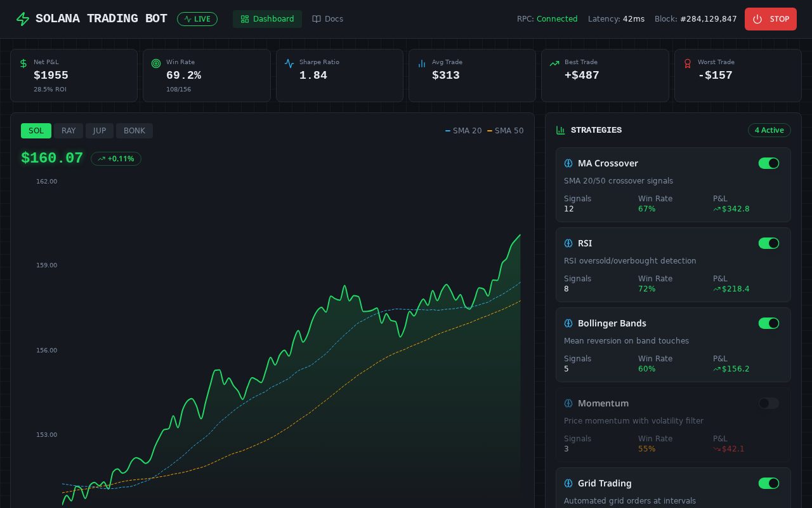Click the power icon in STOP button
812x508 pixels.
[x=757, y=19]
